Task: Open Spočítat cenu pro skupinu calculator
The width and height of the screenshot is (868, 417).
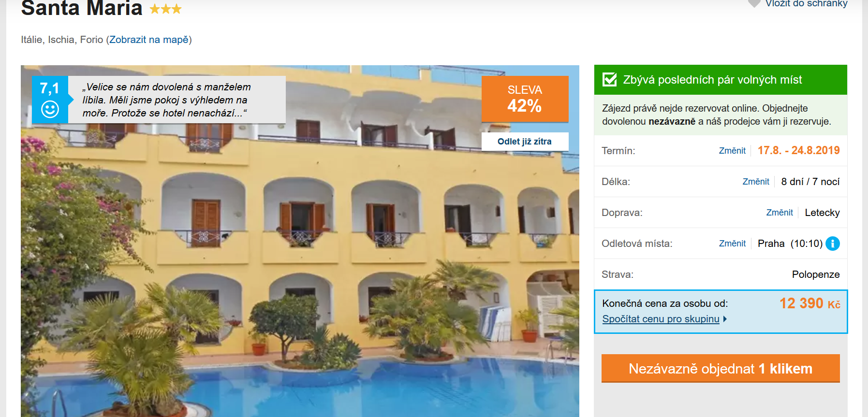Action: [x=661, y=319]
